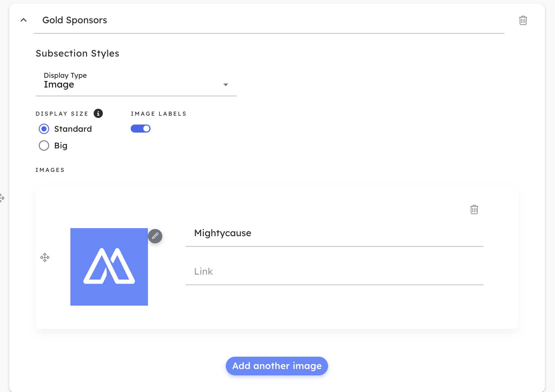Click the Standard radio label text

point(73,129)
